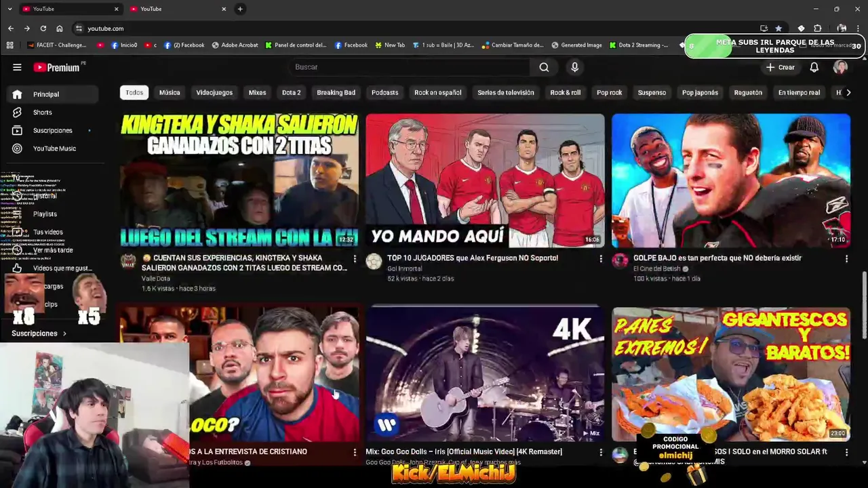Select the Música filter chip
This screenshot has height=488, width=868.
coord(170,93)
